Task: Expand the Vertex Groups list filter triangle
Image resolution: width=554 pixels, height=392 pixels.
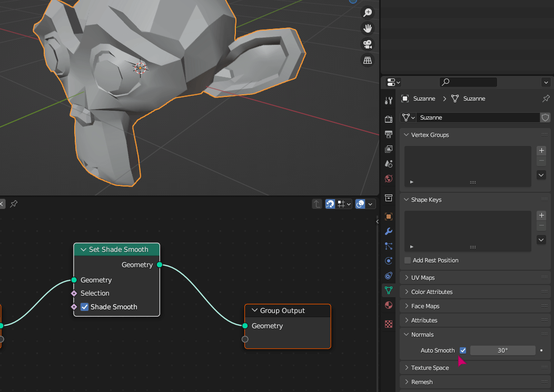Action: [412, 182]
